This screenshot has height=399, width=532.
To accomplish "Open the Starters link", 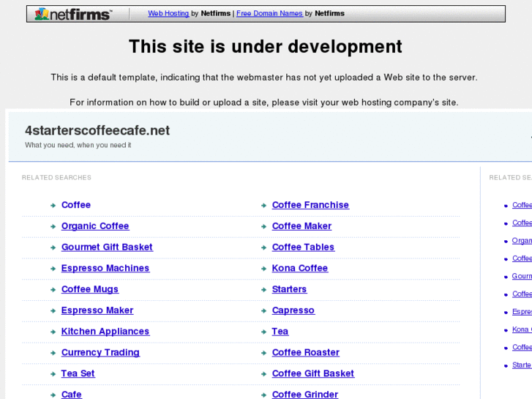I will pyautogui.click(x=289, y=289).
